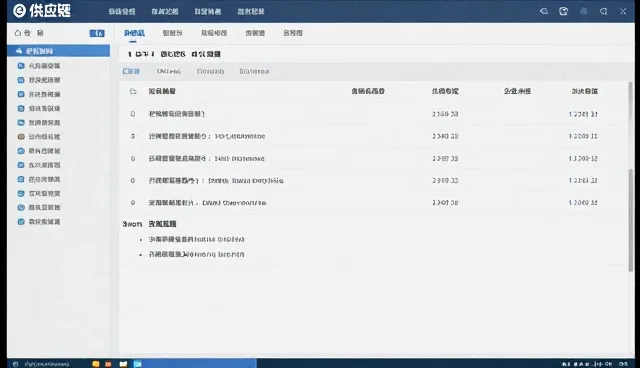Open the orange app icon in taskbar
Viewport: 640px width, 368px height.
point(108,364)
